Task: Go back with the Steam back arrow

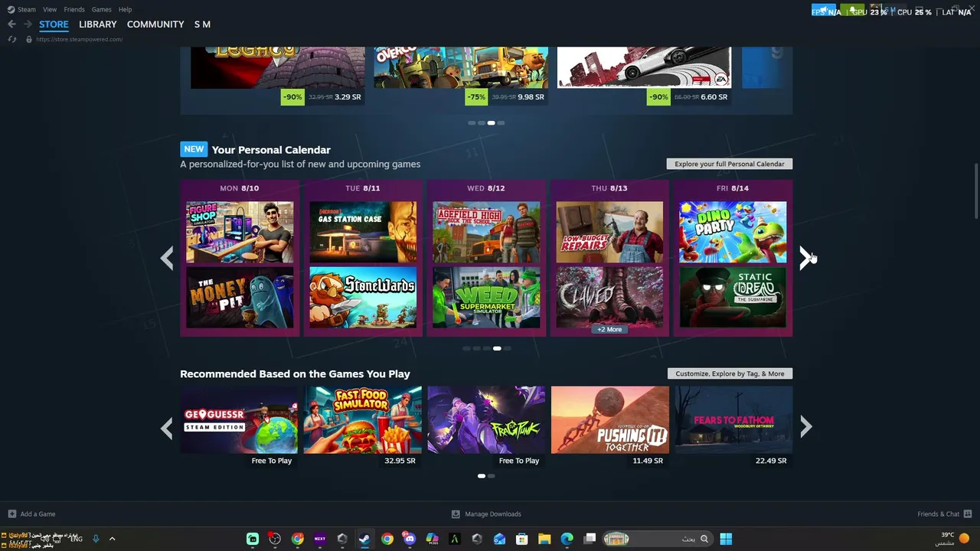Action: (x=11, y=24)
